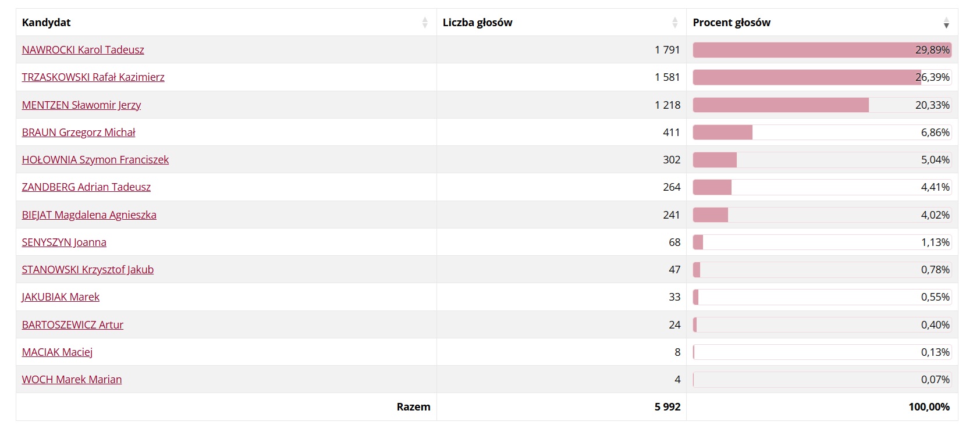This screenshot has height=432, width=980.
Task: Click the Procent głosów column header
Action: coord(822,23)
